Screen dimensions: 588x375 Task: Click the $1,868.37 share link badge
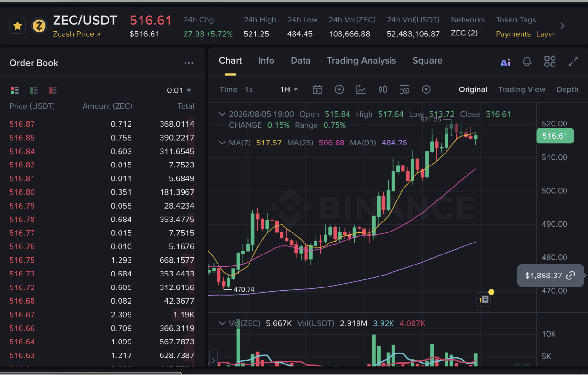click(x=550, y=276)
